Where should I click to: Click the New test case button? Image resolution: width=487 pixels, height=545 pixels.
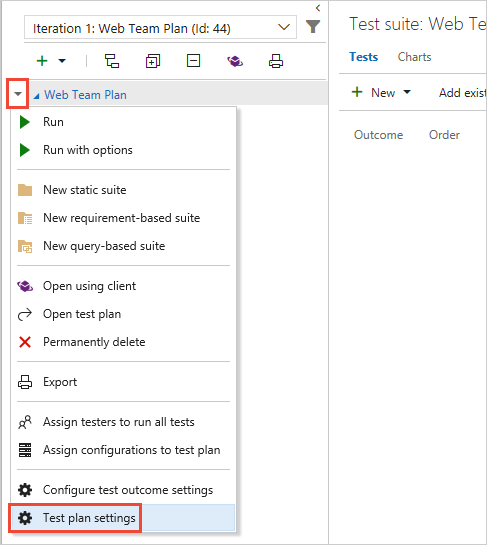click(373, 92)
